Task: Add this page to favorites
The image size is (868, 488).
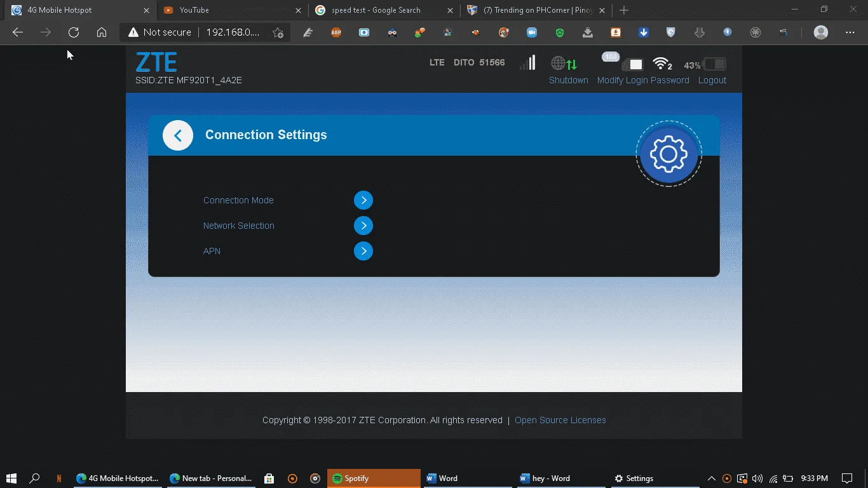Action: tap(278, 32)
